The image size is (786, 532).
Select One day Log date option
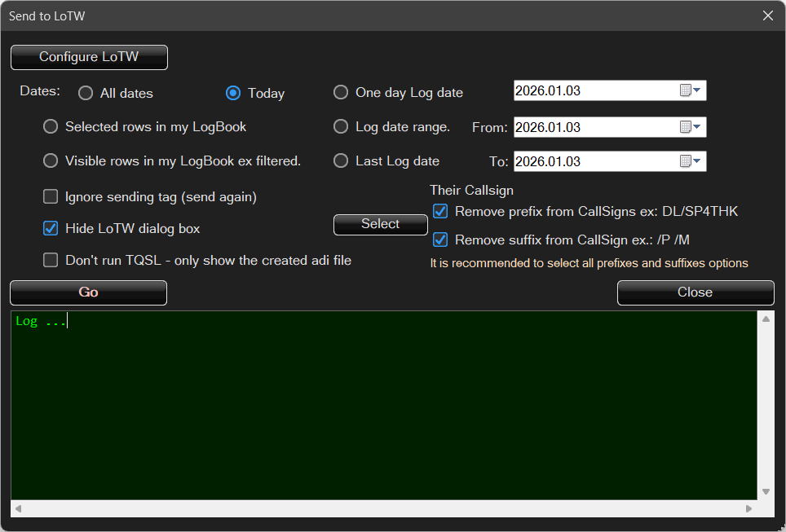click(341, 92)
